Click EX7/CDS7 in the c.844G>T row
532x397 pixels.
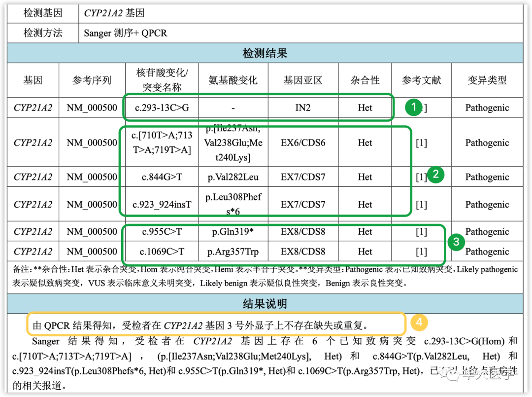click(303, 177)
